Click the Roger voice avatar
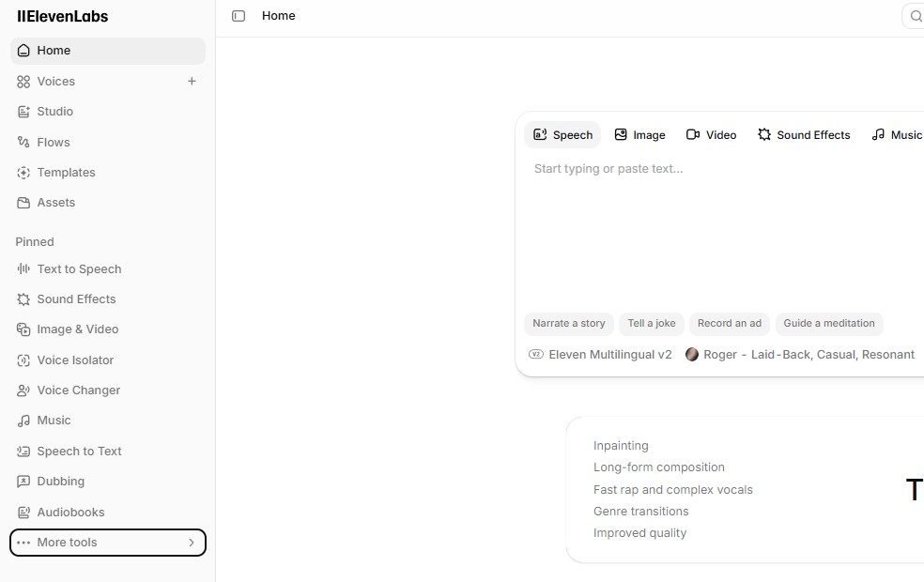The height and width of the screenshot is (582, 924). coord(692,355)
